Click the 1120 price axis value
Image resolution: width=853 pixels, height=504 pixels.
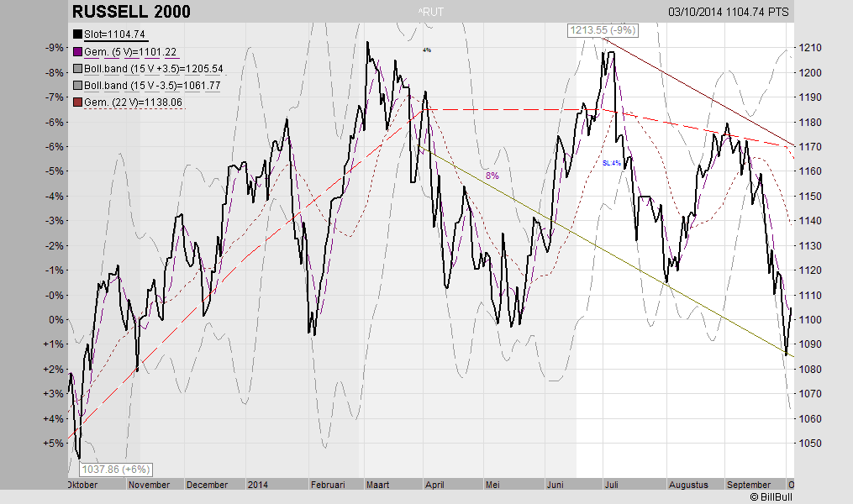click(810, 270)
